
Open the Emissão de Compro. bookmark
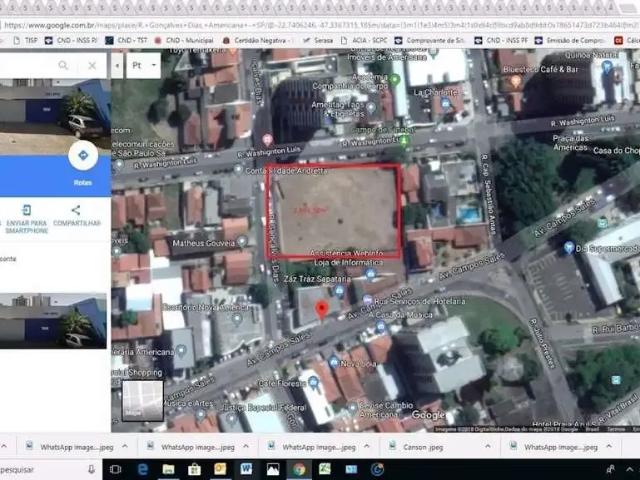(x=571, y=40)
